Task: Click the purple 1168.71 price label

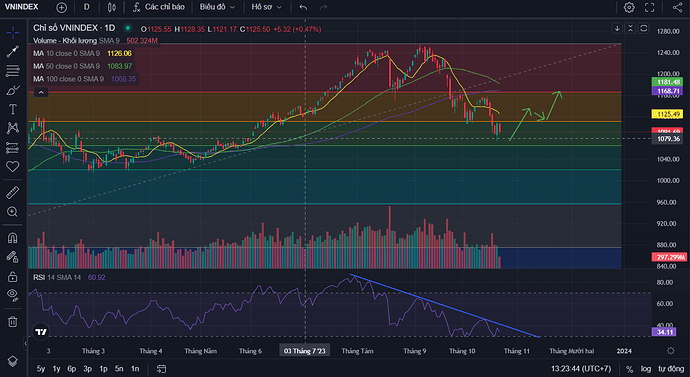Action: (x=667, y=91)
